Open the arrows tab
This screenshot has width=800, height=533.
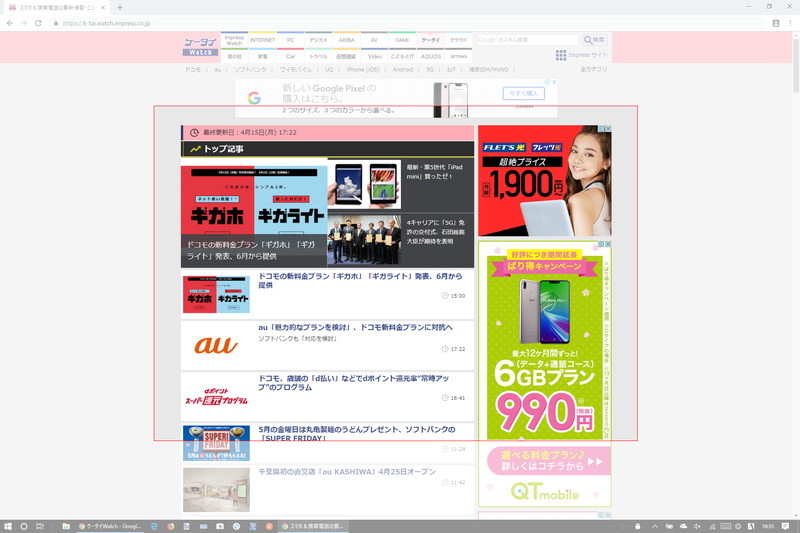(x=459, y=56)
